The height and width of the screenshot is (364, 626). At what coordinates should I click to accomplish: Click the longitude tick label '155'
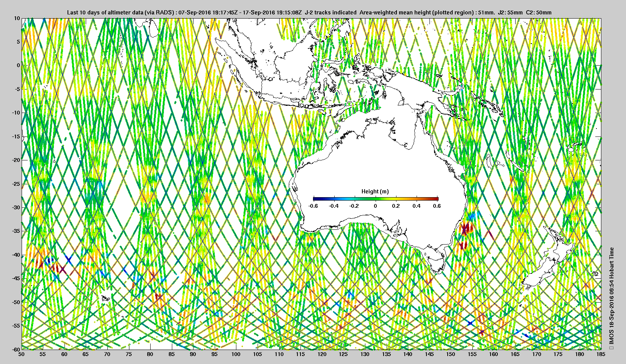472,355
